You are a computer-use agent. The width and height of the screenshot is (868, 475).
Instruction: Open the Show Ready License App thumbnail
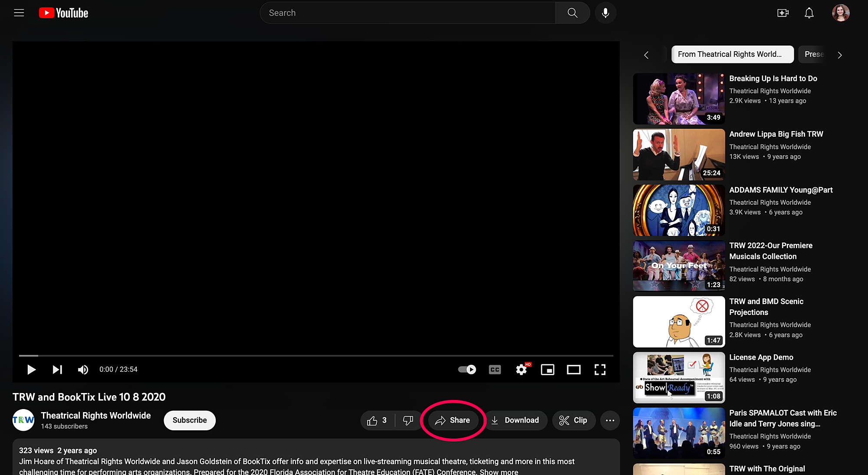[x=679, y=378]
